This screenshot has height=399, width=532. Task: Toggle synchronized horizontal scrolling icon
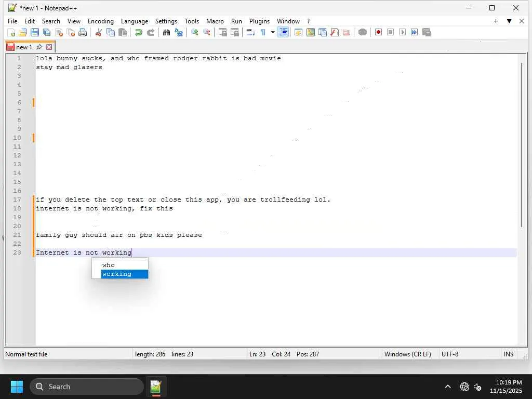[234, 32]
